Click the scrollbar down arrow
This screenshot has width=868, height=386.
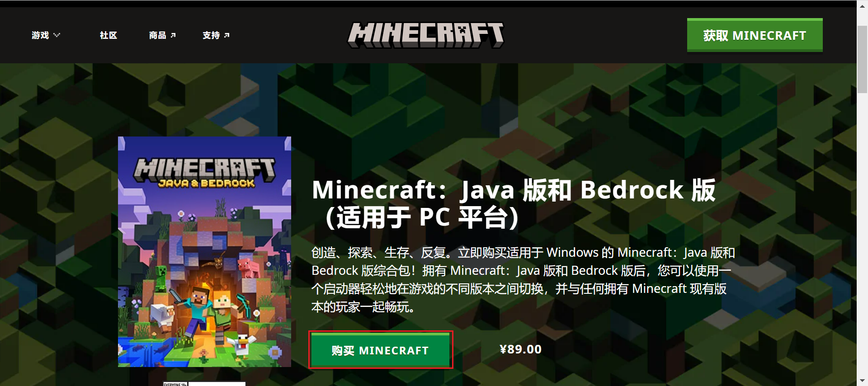863,381
